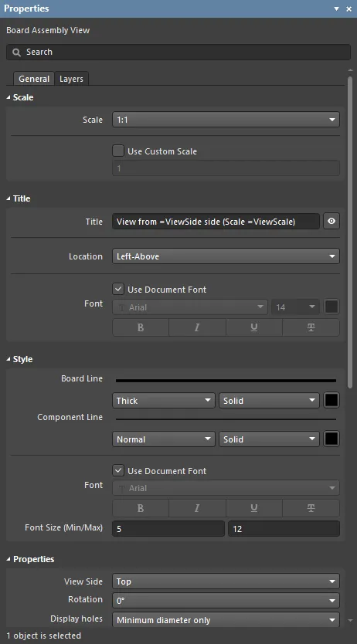Click the Search field
This screenshot has height=644, width=357.
point(178,53)
